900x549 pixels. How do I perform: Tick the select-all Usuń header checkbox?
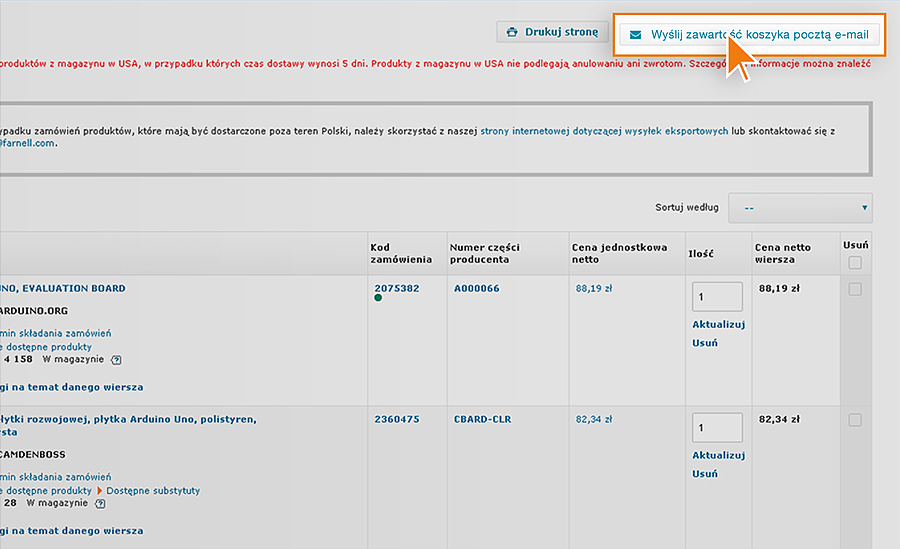point(854,263)
